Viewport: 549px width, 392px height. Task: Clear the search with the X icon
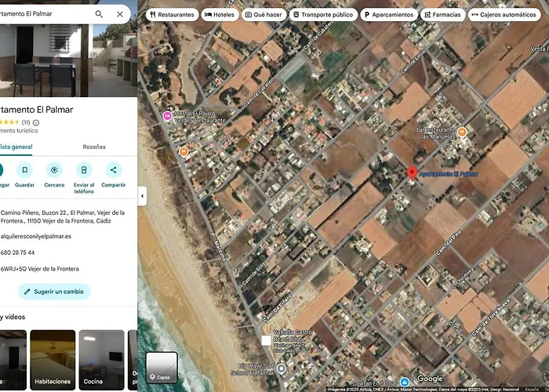[120, 14]
